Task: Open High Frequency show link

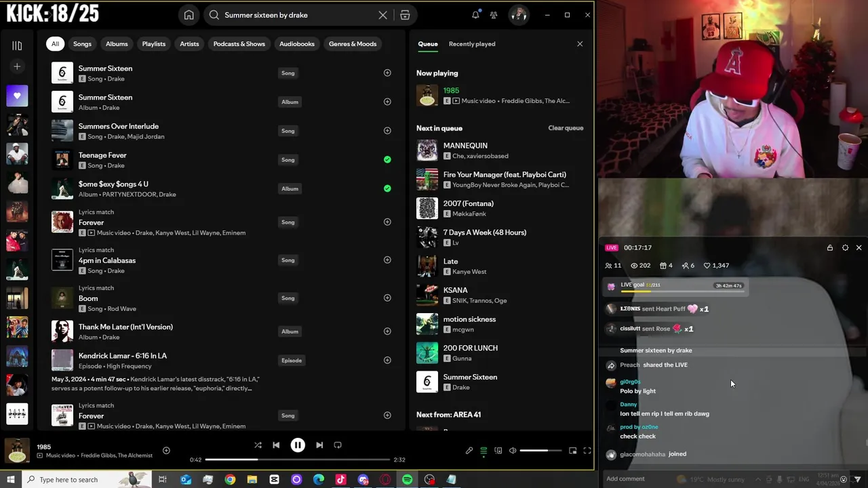Action: 129,367
